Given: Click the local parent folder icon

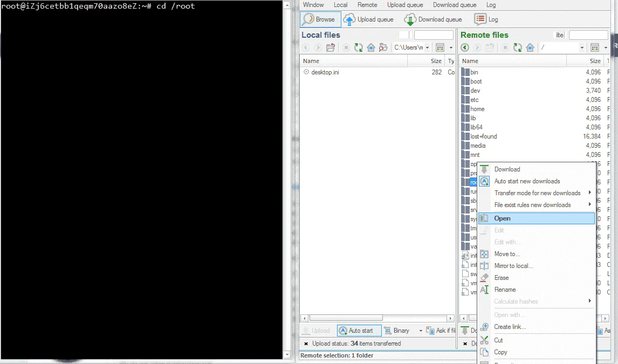Looking at the screenshot, I should point(331,47).
